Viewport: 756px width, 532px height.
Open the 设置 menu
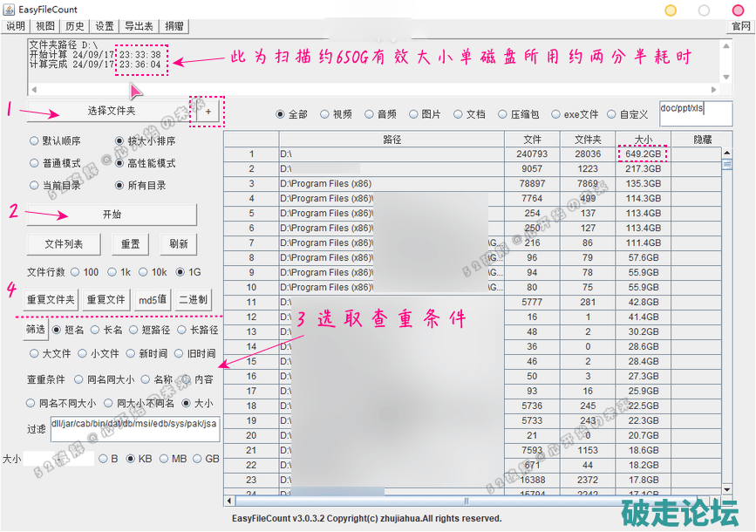pos(105,26)
